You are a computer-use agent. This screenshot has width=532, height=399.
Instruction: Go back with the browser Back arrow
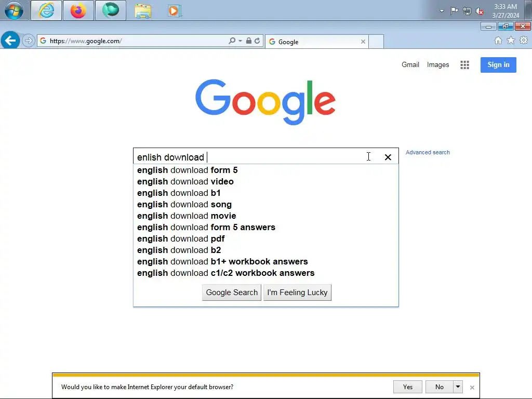(10, 41)
